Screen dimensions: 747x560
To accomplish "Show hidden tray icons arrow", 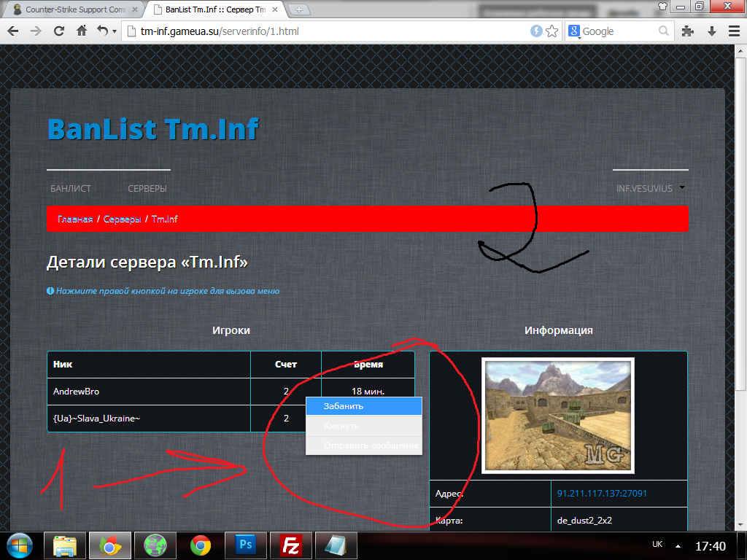I will 678,546.
